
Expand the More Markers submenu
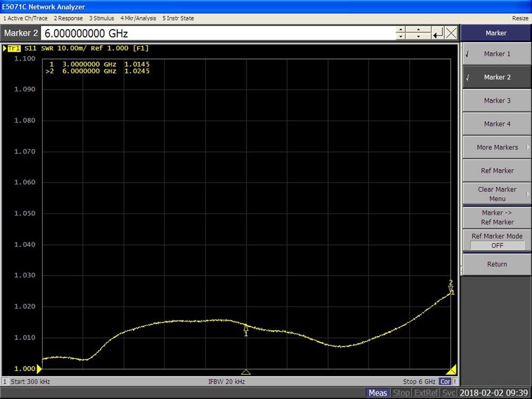pyautogui.click(x=496, y=147)
